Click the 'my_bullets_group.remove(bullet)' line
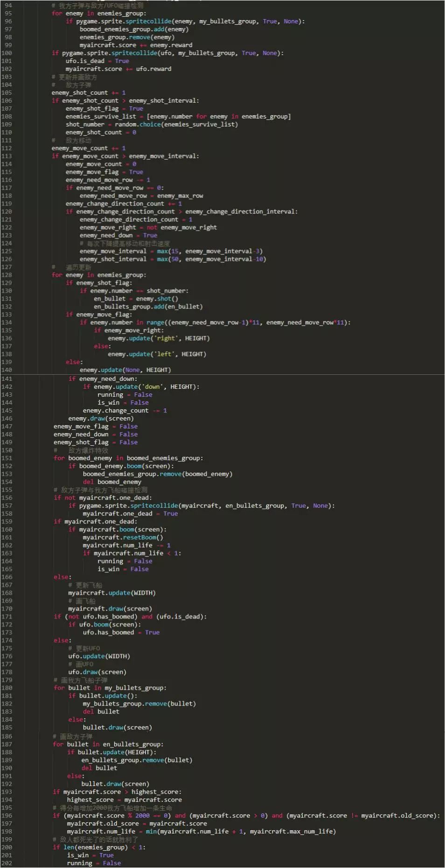This screenshot has width=445, height=868. point(139,704)
